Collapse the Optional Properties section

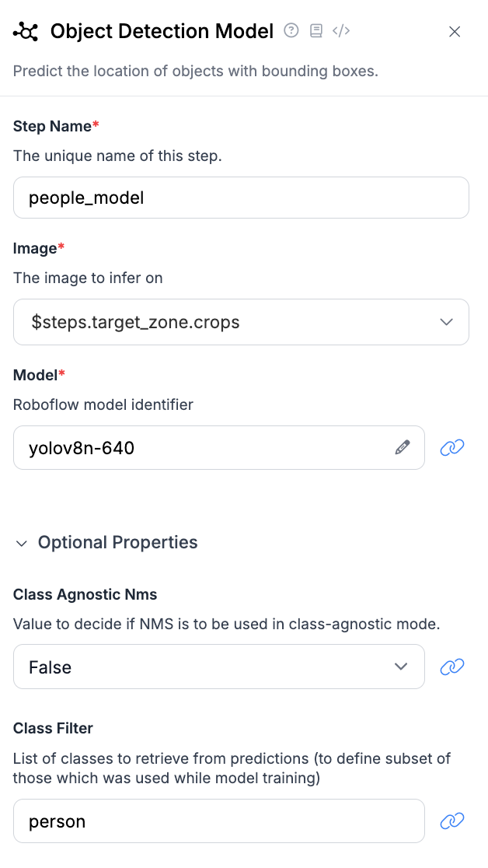pyautogui.click(x=22, y=543)
